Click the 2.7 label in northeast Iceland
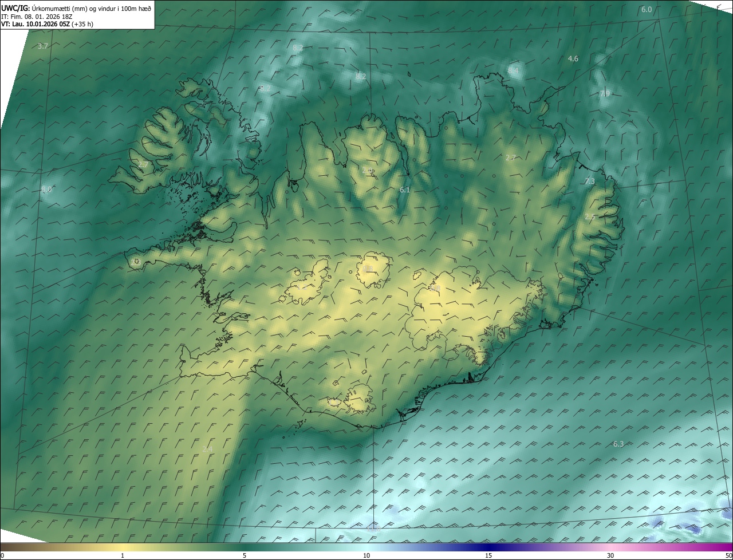Viewport: 733px width, 560px height. pos(511,157)
